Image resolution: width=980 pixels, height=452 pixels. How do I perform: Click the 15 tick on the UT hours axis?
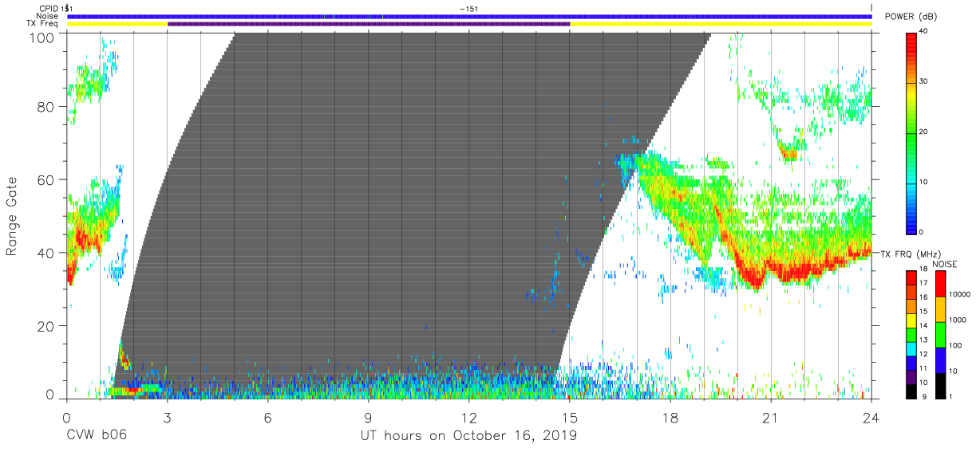570,417
